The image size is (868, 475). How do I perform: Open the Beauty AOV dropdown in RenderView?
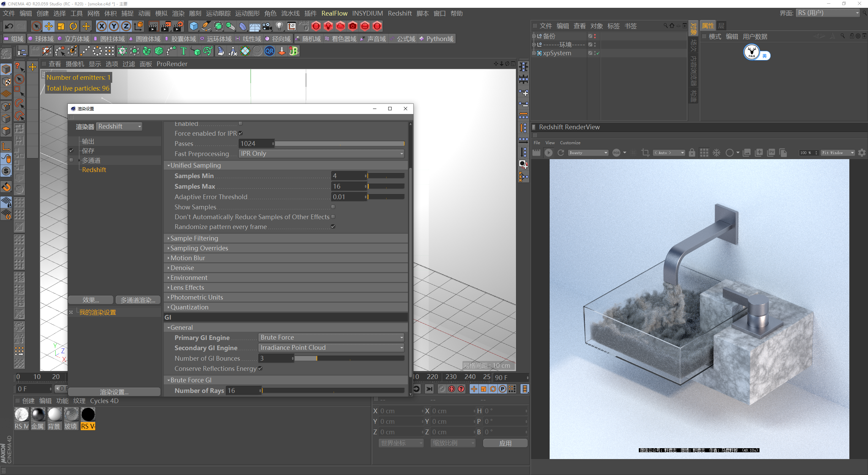click(588, 153)
